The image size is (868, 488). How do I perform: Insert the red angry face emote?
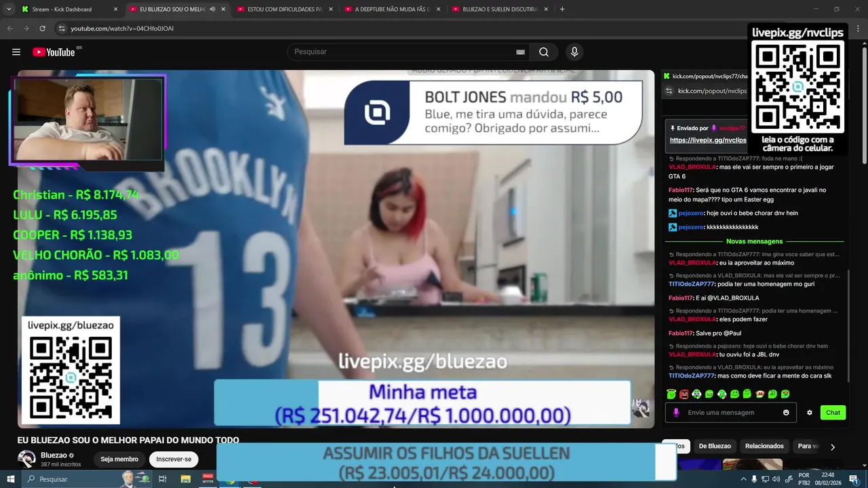click(684, 394)
